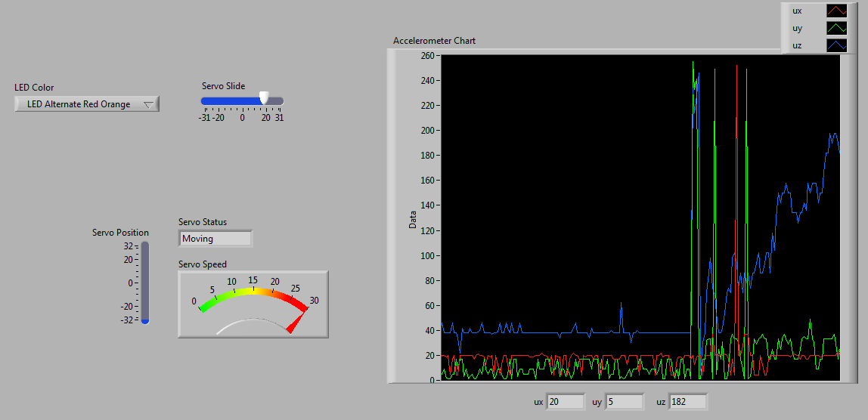Click the Accelerometer Chart title label
The width and height of the screenshot is (868, 420).
(434, 40)
